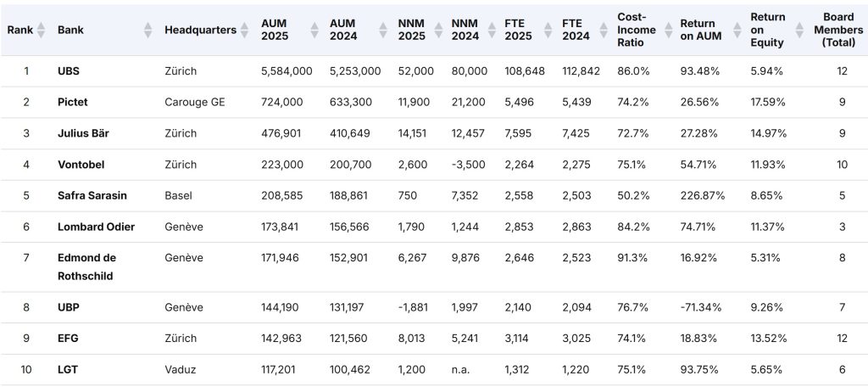The height and width of the screenshot is (387, 868).
Task: Sort table by Rank arrows icon
Action: [x=41, y=30]
